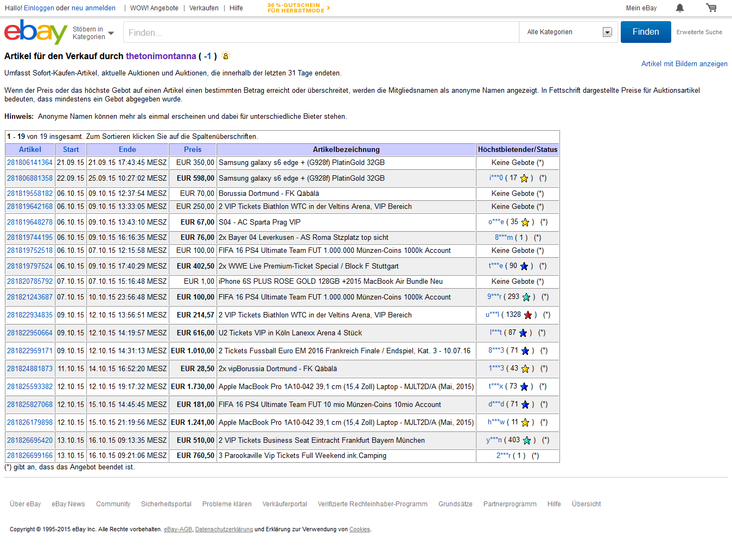Click blue star next to t***e feedback 90
The image size is (732, 560).
pos(524,266)
